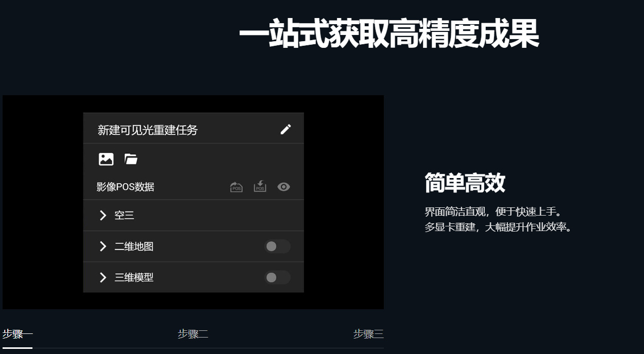Click the 新建可见光重建任务 title text
644x354 pixels.
coord(148,130)
